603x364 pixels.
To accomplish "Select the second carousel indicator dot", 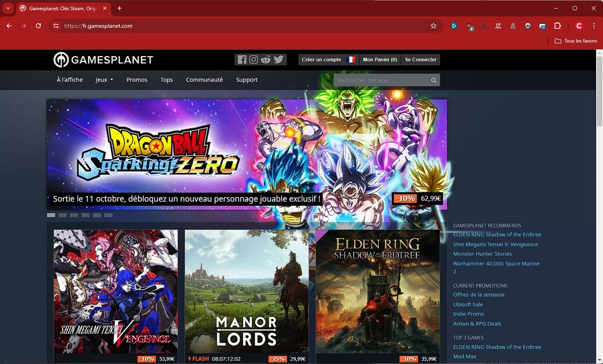I will pos(62,214).
